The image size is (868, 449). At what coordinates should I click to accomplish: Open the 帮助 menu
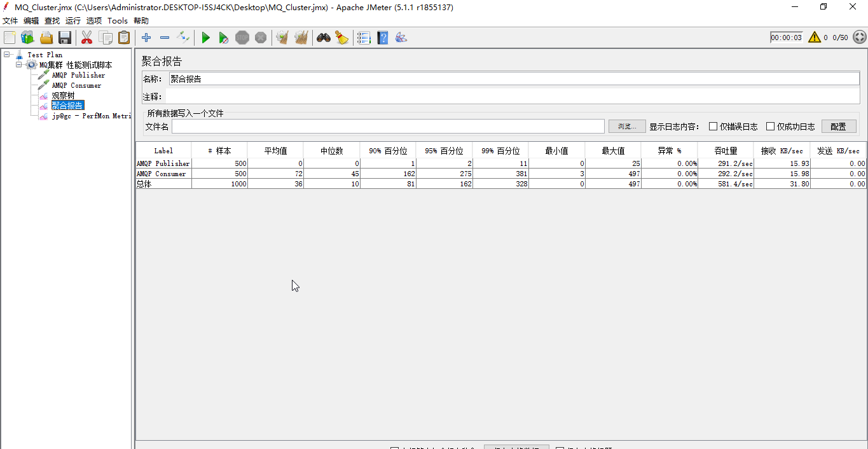coord(141,20)
